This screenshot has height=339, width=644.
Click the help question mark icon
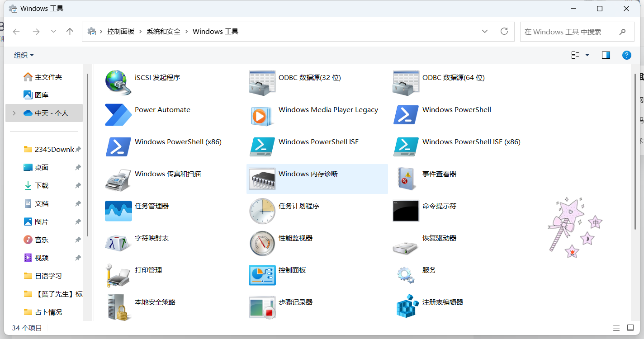click(627, 55)
